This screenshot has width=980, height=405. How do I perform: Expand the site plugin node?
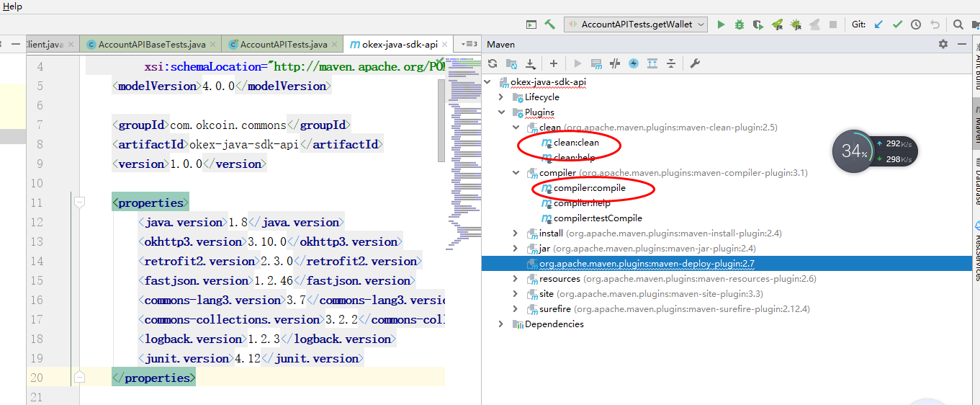coord(516,294)
